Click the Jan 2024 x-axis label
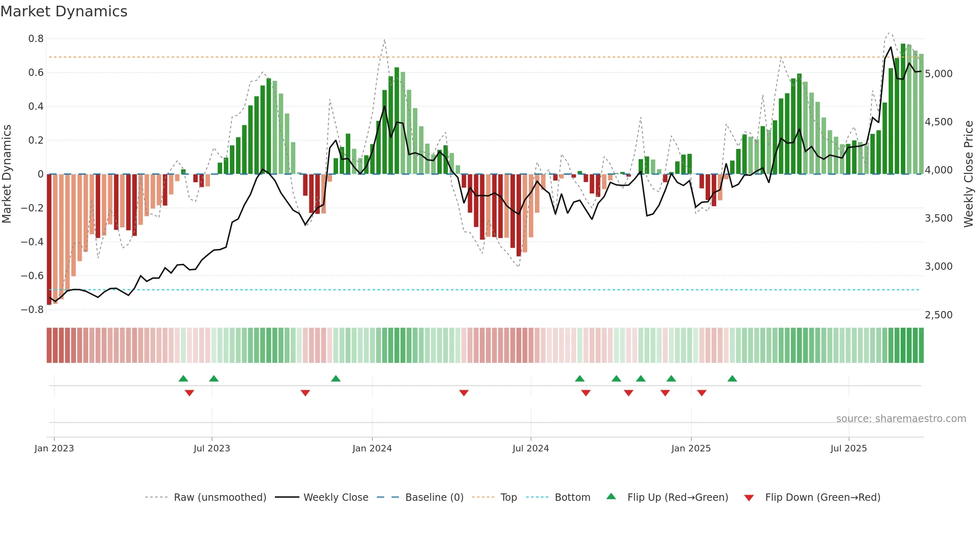This screenshot has height=551, width=980. point(372,448)
